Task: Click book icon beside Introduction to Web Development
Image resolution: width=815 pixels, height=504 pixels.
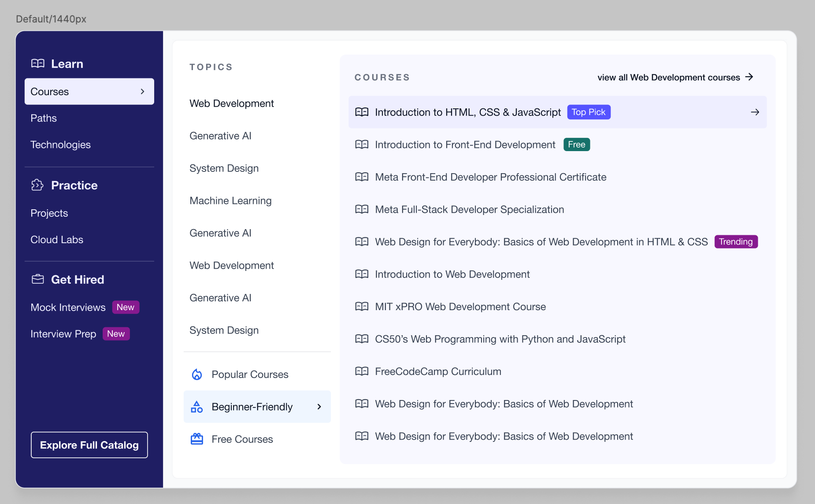Action: click(362, 274)
